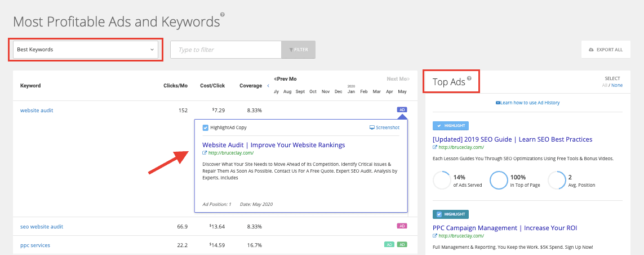The image size is (644, 255).
Task: Click the Type to filter input field
Action: (226, 50)
